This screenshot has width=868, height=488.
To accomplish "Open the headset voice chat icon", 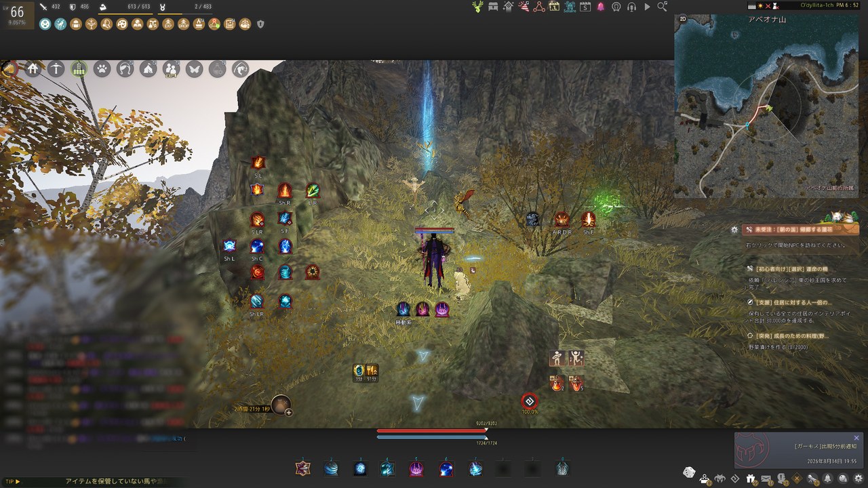I will click(631, 7).
